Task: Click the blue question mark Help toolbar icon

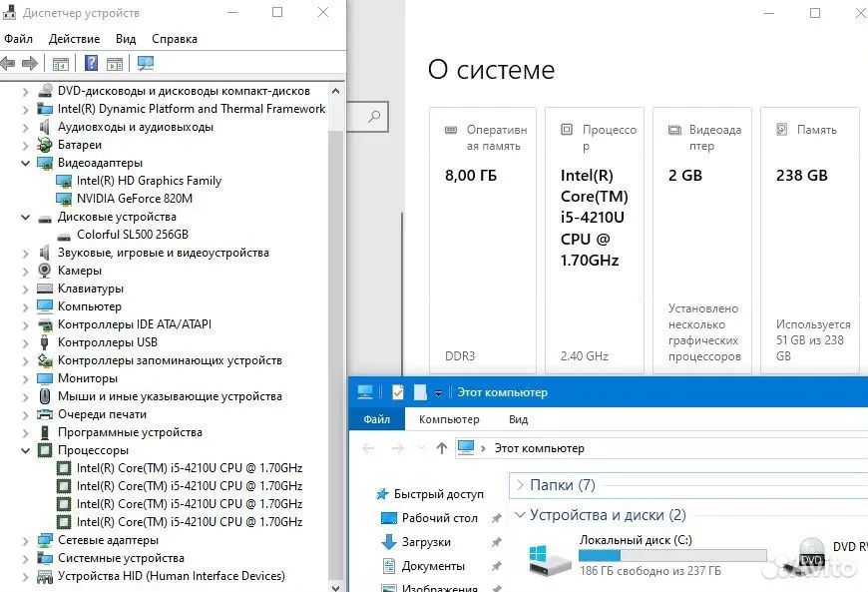Action: tap(92, 63)
